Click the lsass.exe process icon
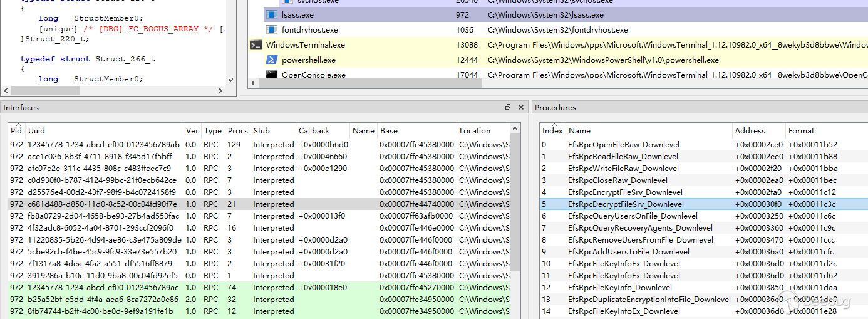This screenshot has width=868, height=319. [271, 14]
